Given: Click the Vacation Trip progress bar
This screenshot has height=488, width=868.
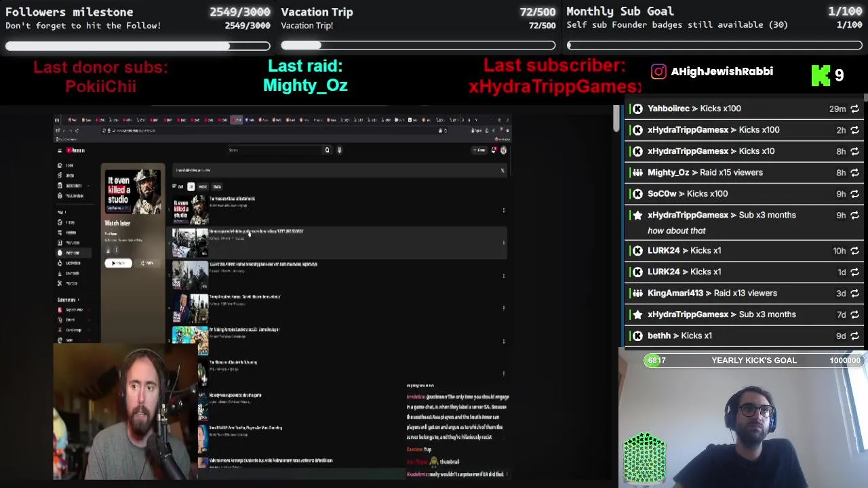Looking at the screenshot, I should pyautogui.click(x=418, y=45).
